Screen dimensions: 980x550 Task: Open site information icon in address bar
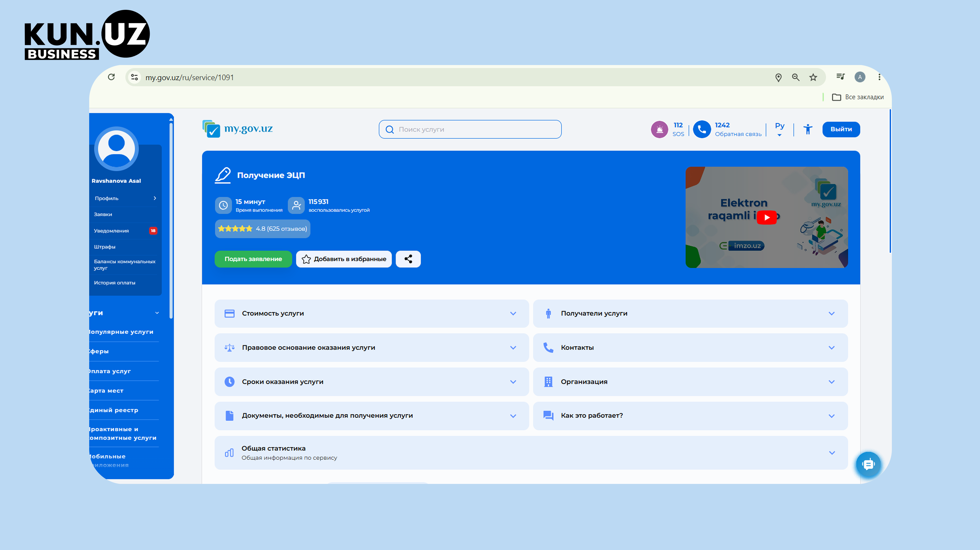pos(134,77)
